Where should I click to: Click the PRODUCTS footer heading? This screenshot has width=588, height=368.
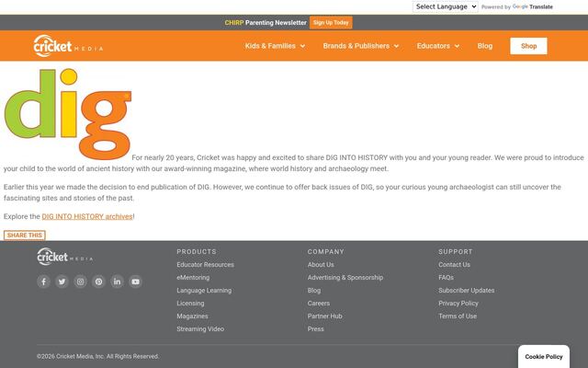point(197,251)
